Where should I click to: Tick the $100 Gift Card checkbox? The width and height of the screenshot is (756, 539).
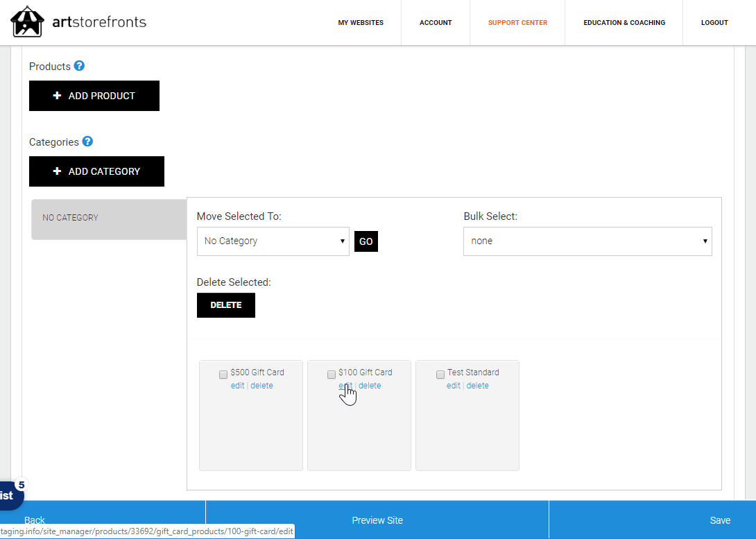(332, 375)
